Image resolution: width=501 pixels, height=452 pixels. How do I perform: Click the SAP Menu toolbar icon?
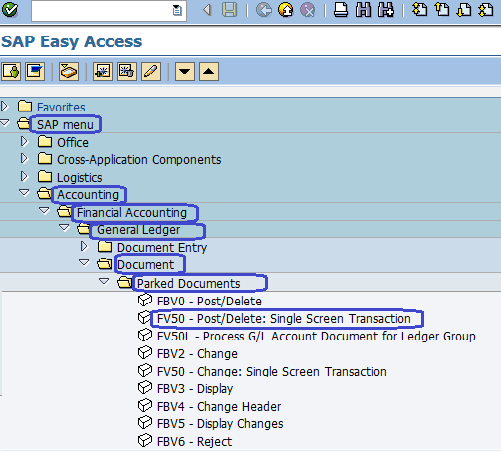point(35,71)
